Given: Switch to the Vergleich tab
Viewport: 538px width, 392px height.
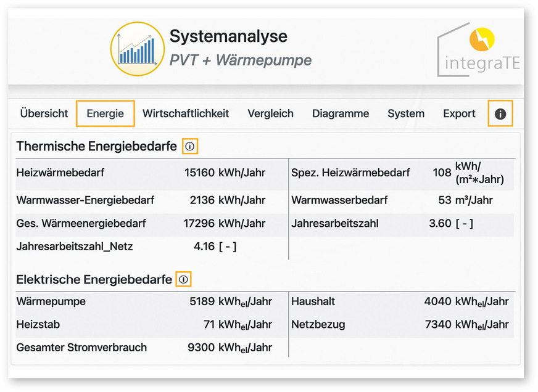Looking at the screenshot, I should (270, 113).
